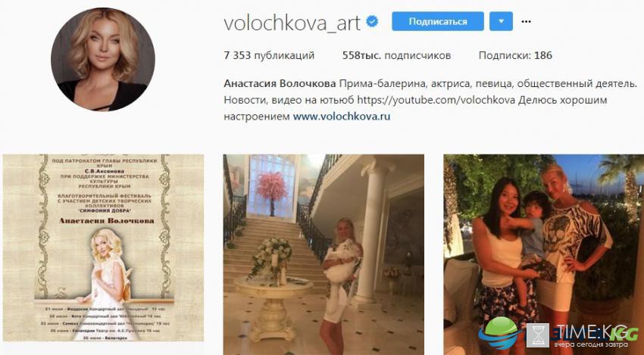Click the Подписаться follow button
The width and height of the screenshot is (644, 355).
(438, 21)
